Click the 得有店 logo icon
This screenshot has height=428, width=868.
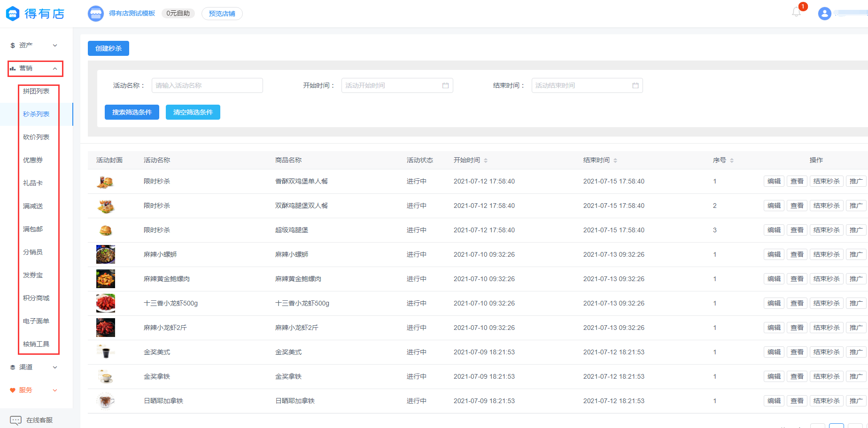coord(13,14)
